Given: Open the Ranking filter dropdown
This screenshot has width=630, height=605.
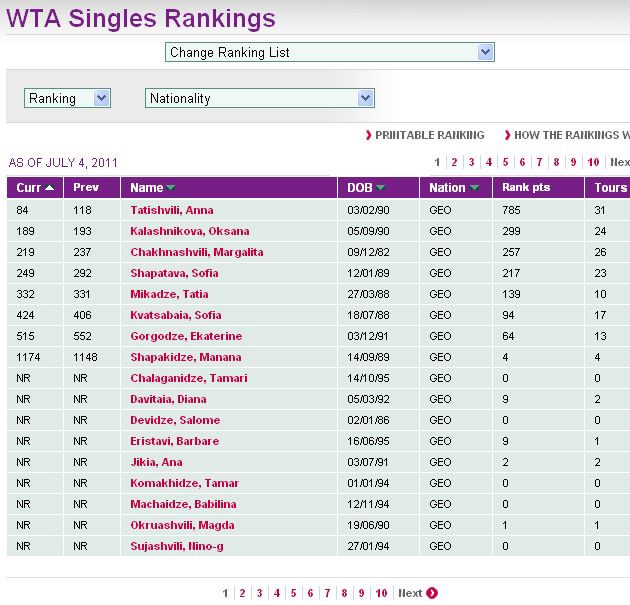Looking at the screenshot, I should point(67,98).
